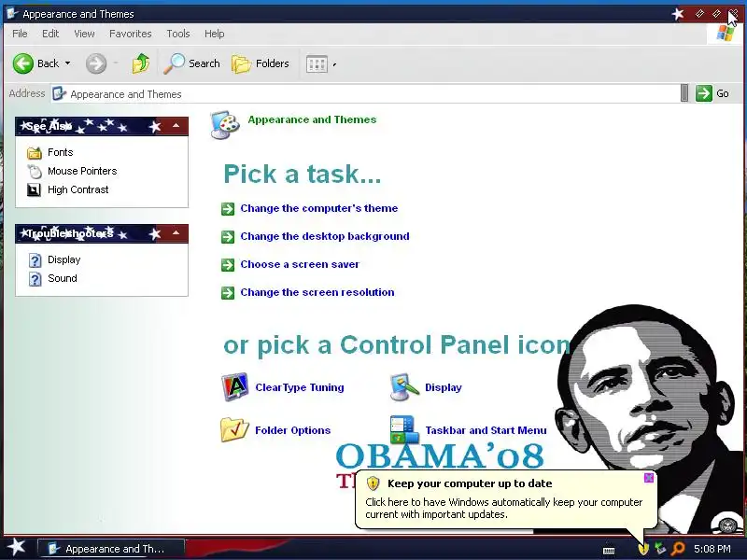Click arrow icon beside screen saver task

tap(228, 265)
